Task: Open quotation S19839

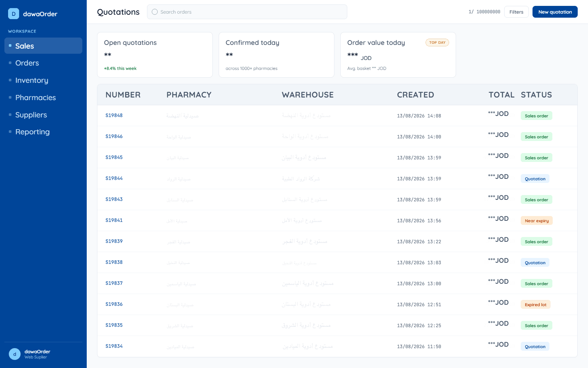Action: (114, 241)
